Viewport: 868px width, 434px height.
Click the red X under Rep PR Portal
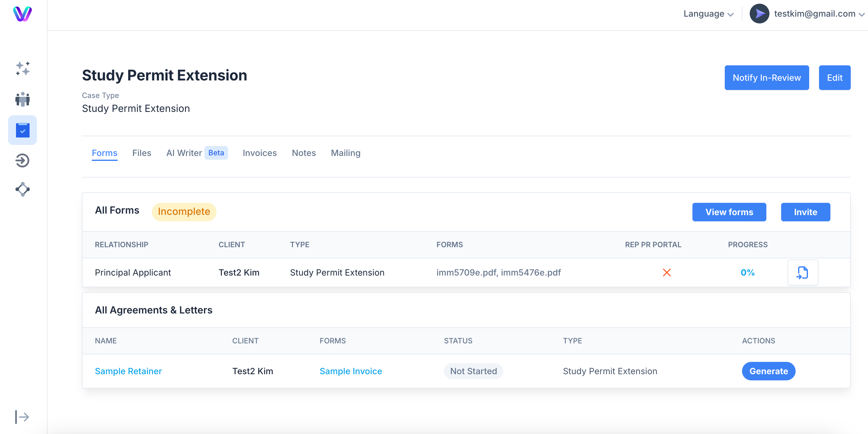click(x=667, y=272)
